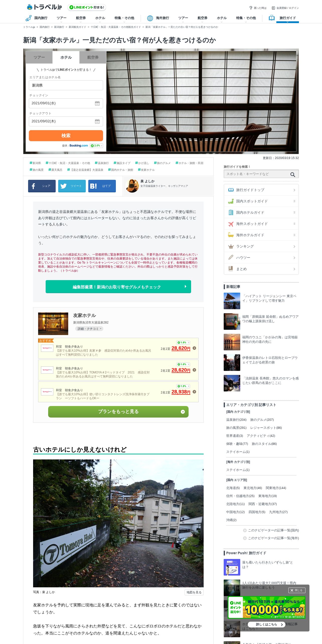Screen dimensions: 322x644
Task: Click the author 泉 よしか avatar
Action: point(132,186)
